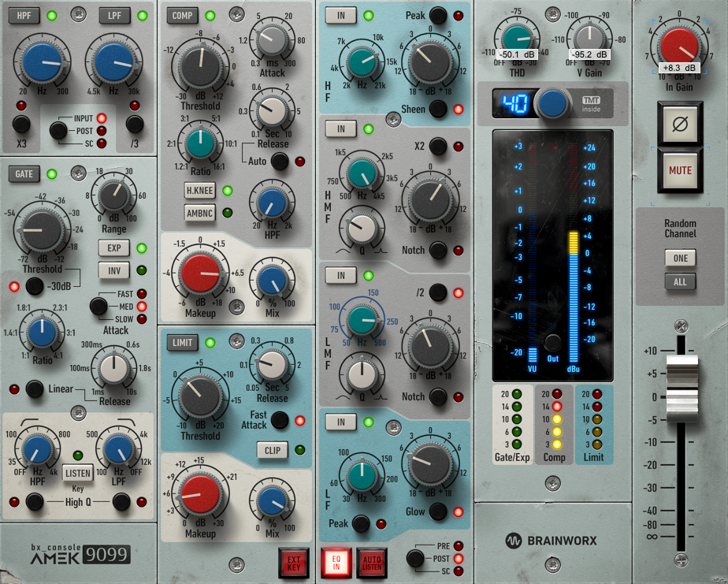This screenshot has width=728, height=584.
Task: Click the gate Threshold knob
Action: (43, 230)
